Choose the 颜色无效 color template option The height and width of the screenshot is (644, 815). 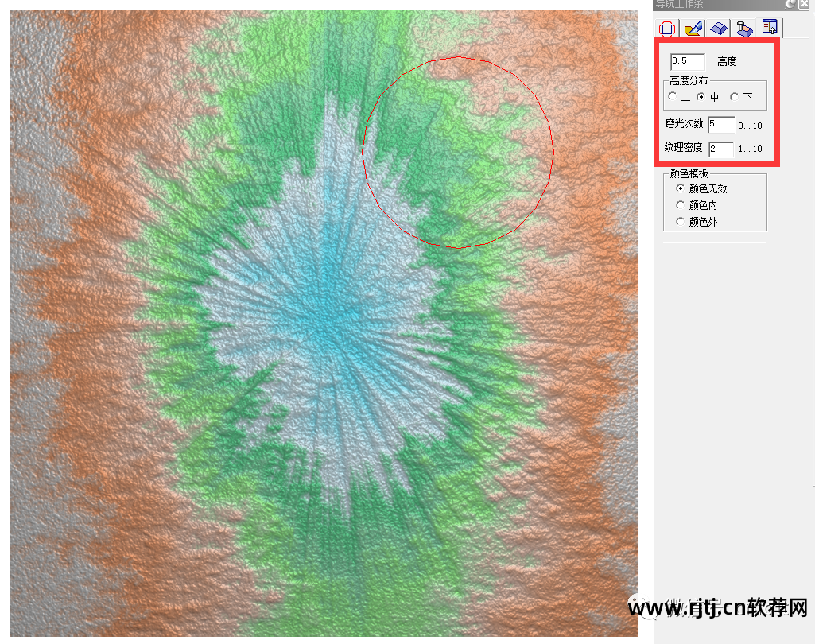tap(680, 188)
